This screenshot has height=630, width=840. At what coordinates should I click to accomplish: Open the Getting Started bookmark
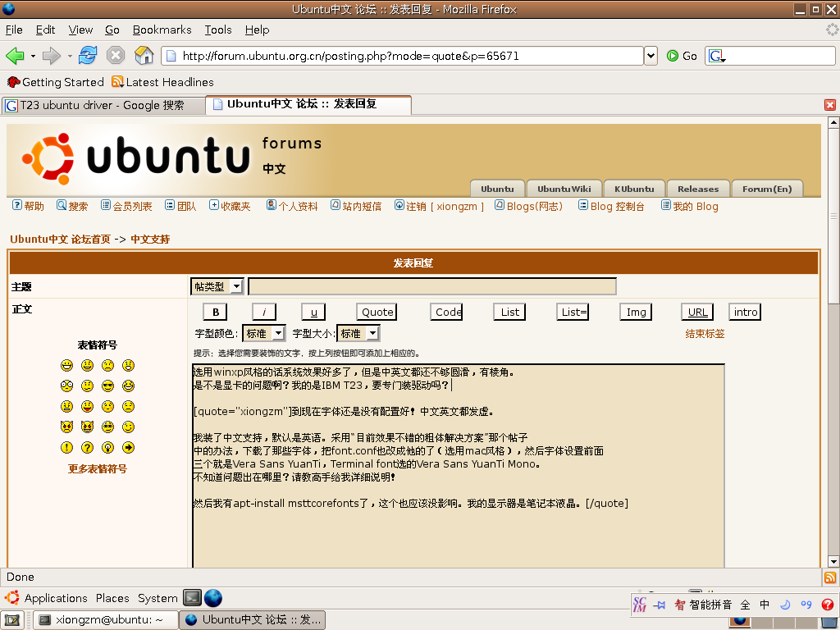coord(55,82)
